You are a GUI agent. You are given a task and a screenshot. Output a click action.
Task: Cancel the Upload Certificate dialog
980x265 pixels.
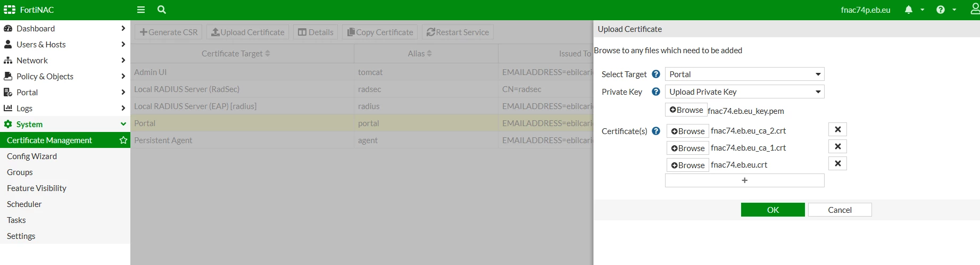(840, 210)
